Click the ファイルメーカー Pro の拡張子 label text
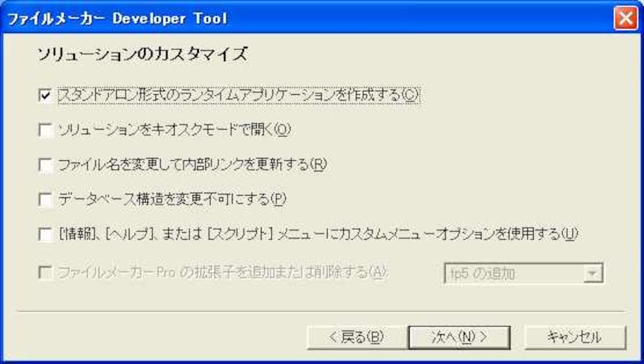 pyautogui.click(x=222, y=272)
